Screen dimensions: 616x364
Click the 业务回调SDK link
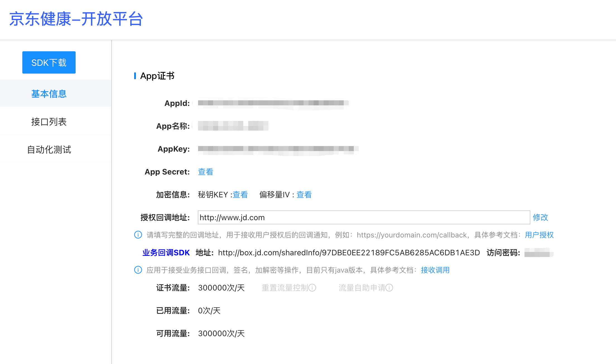pyautogui.click(x=166, y=253)
